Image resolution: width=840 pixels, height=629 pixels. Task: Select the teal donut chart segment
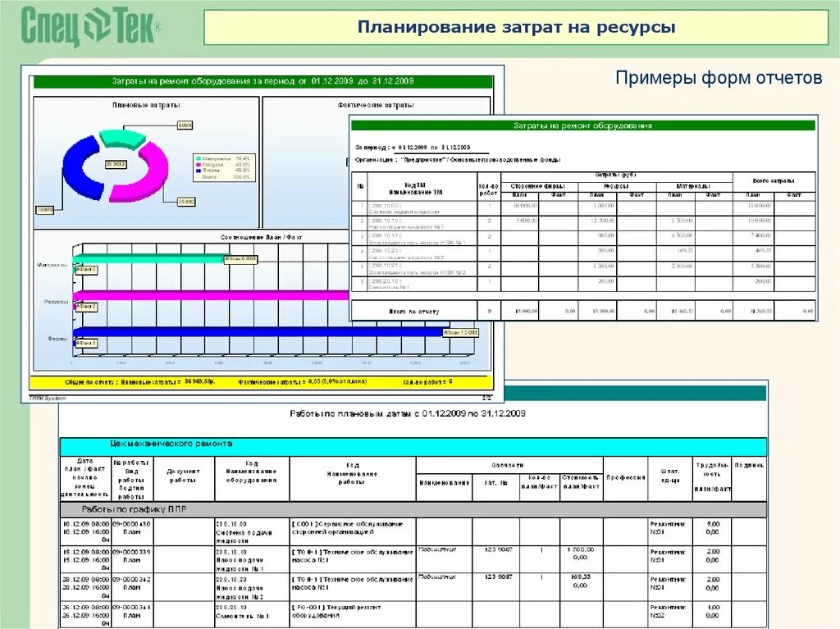tap(122, 138)
